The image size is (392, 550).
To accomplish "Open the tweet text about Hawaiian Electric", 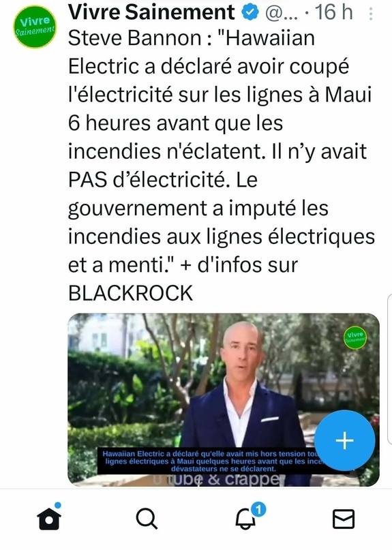I will (x=222, y=166).
